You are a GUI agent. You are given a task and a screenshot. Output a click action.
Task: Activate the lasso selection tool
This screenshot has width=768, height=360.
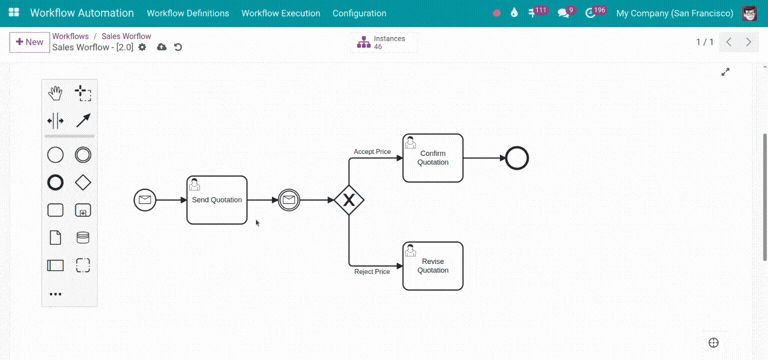(83, 93)
